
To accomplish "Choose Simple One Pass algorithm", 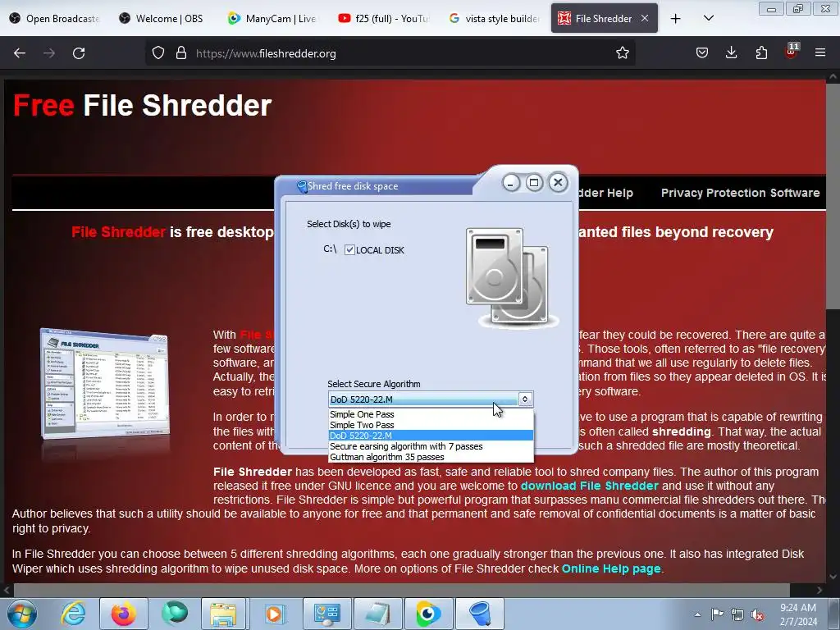I will pyautogui.click(x=431, y=414).
